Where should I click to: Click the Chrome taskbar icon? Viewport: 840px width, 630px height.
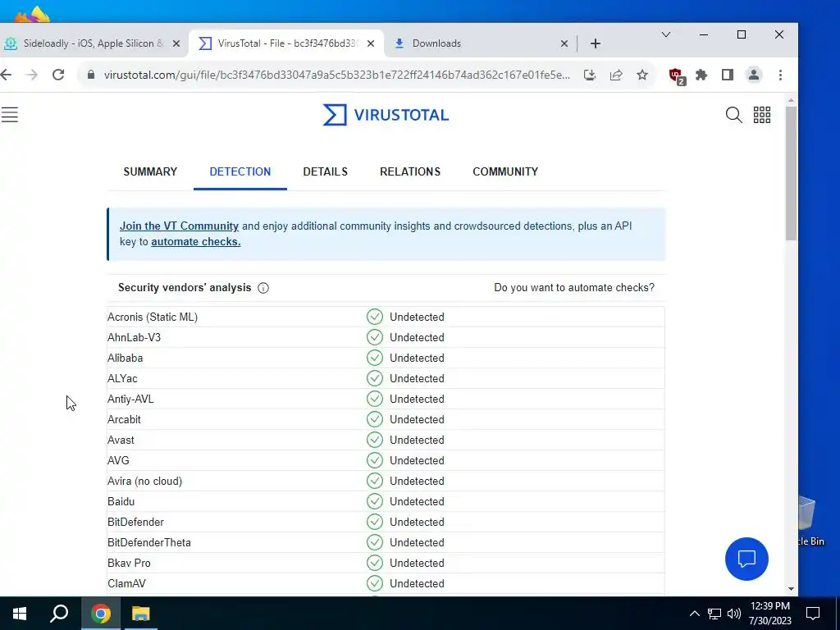coord(101,614)
